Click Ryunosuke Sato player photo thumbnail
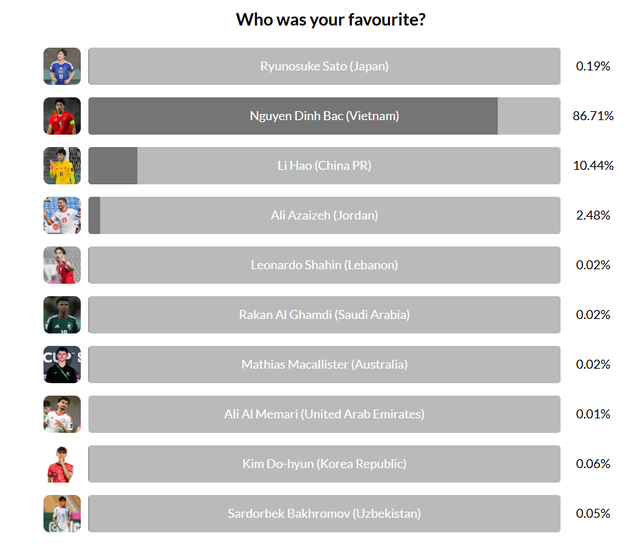The width and height of the screenshot is (640, 553). (62, 66)
